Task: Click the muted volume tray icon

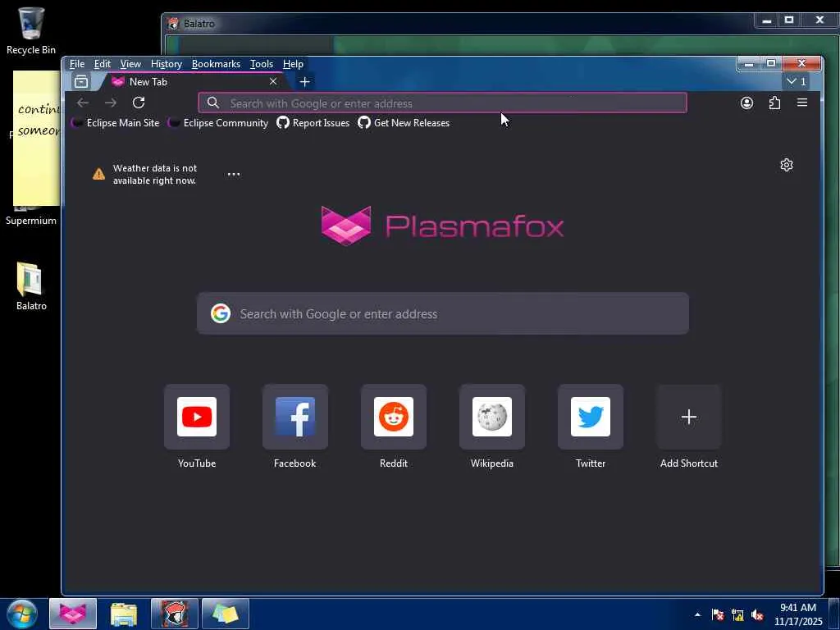Action: point(757,615)
